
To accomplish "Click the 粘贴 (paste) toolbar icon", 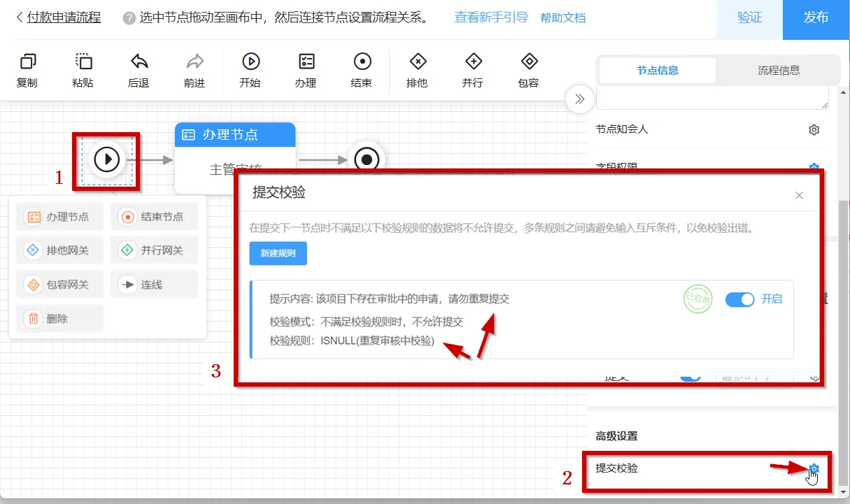I will point(83,62).
